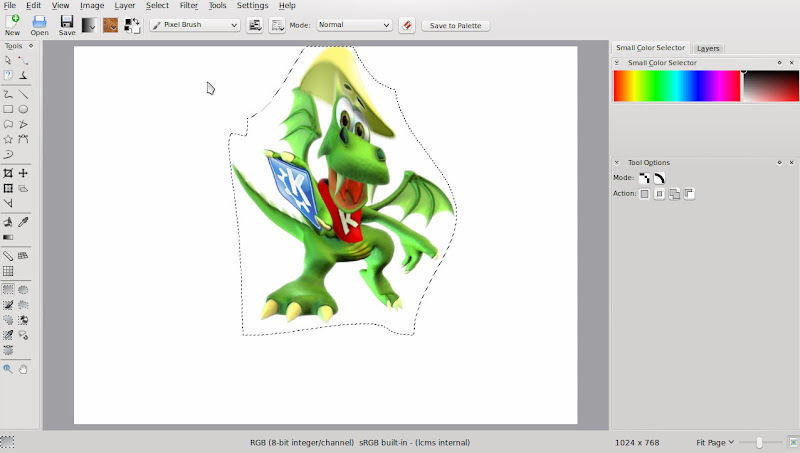800x453 pixels.
Task: Toggle the eraser mode button
Action: [407, 25]
